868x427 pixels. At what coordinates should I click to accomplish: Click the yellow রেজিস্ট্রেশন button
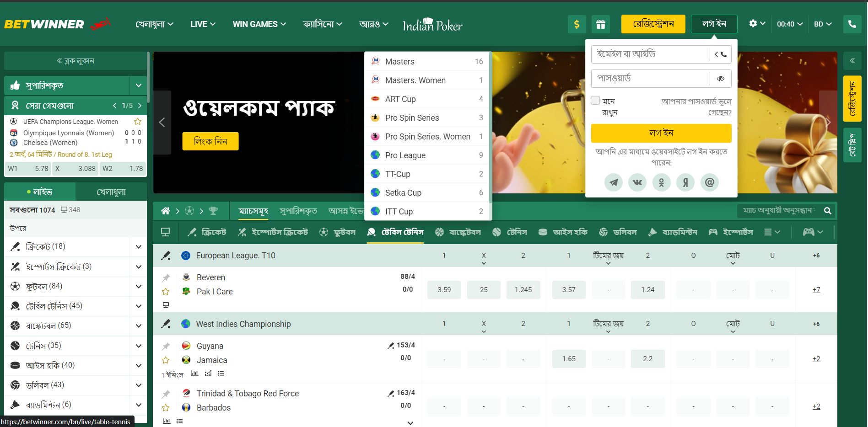653,24
